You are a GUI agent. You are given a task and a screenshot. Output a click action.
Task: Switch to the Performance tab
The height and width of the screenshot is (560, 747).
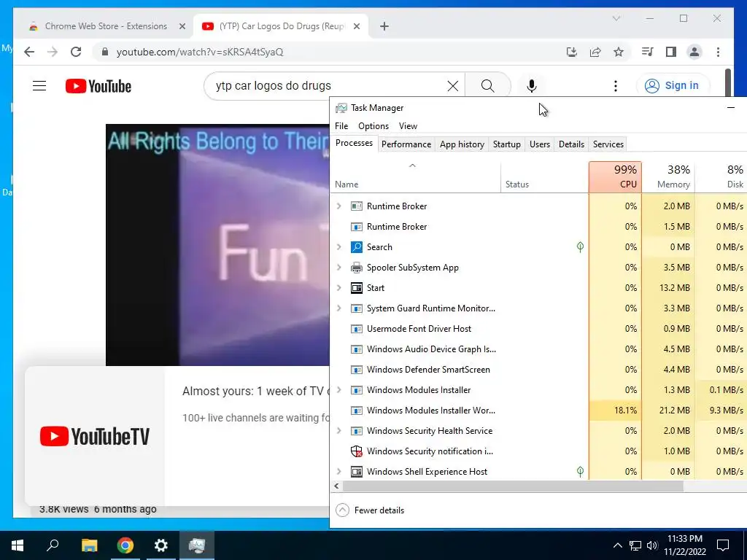point(406,144)
